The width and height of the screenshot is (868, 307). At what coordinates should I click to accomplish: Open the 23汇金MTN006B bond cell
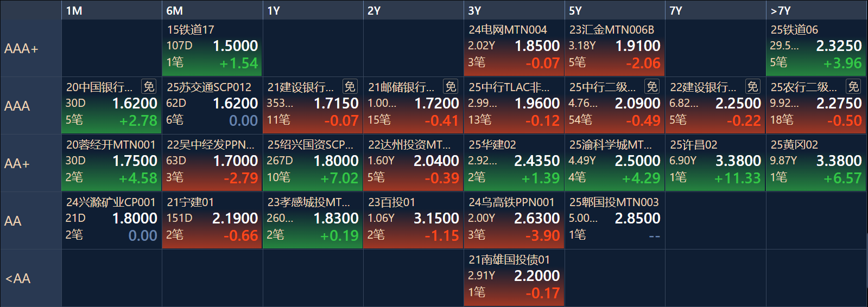pos(614,48)
